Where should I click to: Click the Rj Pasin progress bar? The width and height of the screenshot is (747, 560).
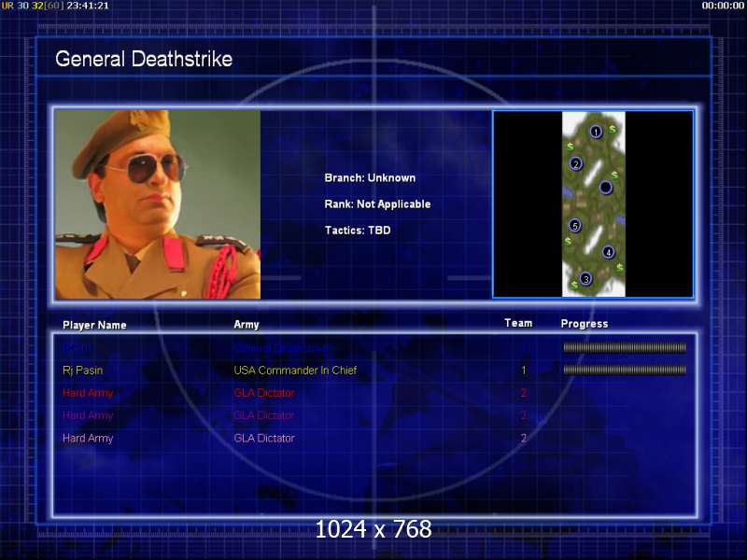coord(624,370)
